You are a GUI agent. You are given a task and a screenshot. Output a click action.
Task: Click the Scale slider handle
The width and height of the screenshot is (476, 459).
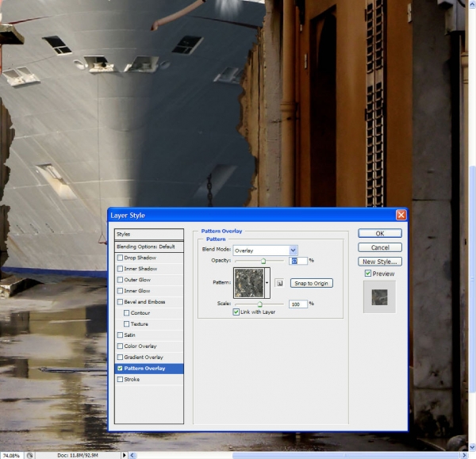tap(260, 304)
